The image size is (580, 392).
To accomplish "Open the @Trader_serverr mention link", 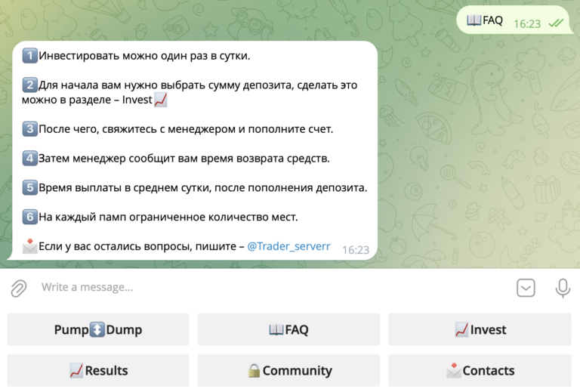I will 288,245.
